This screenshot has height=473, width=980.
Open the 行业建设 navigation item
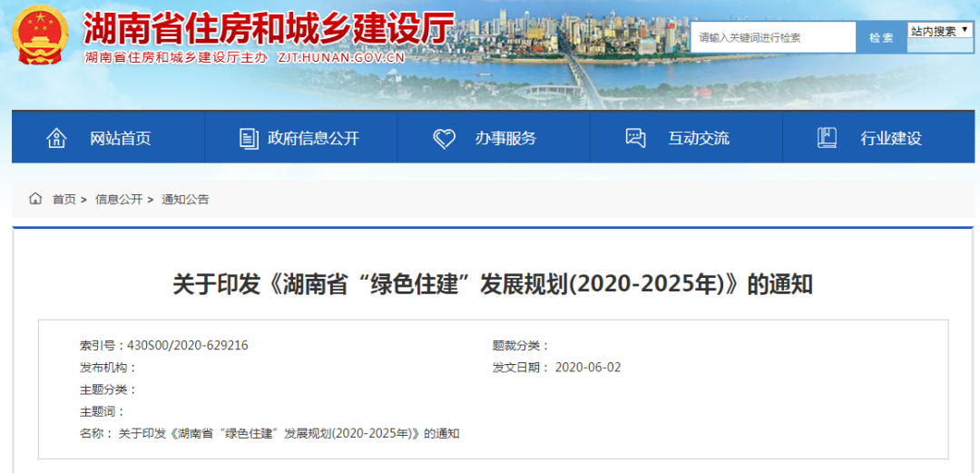pyautogui.click(x=878, y=138)
